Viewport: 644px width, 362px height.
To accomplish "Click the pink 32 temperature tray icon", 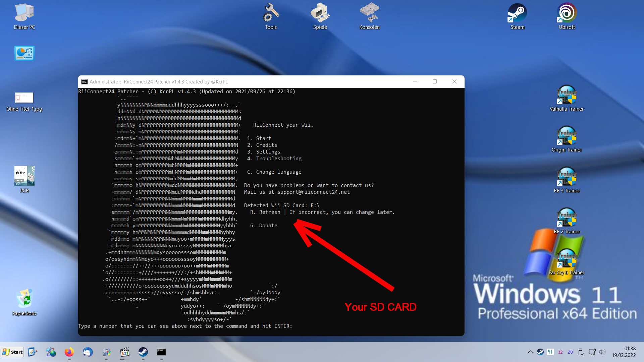I will pyautogui.click(x=560, y=352).
